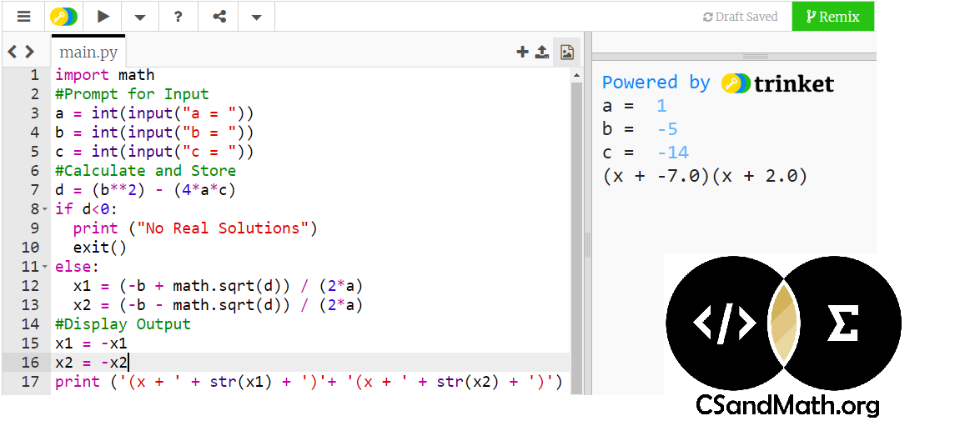Click the share icon

(219, 17)
